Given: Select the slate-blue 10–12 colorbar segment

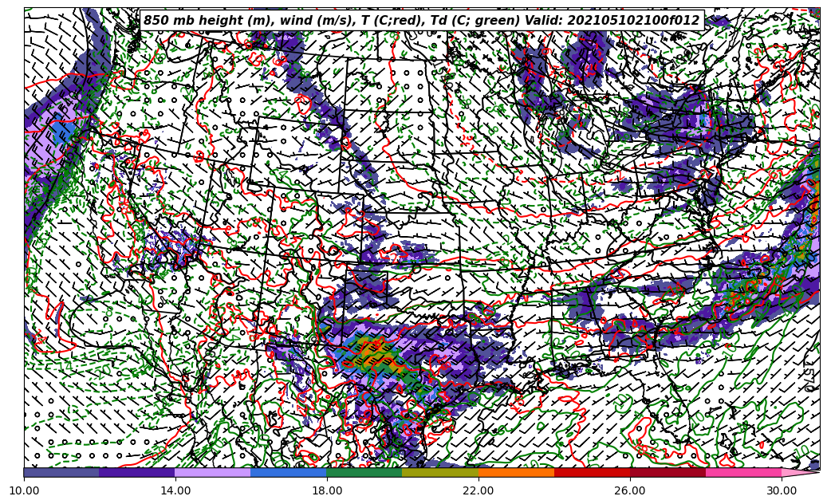Looking at the screenshot, I should [x=61, y=472].
